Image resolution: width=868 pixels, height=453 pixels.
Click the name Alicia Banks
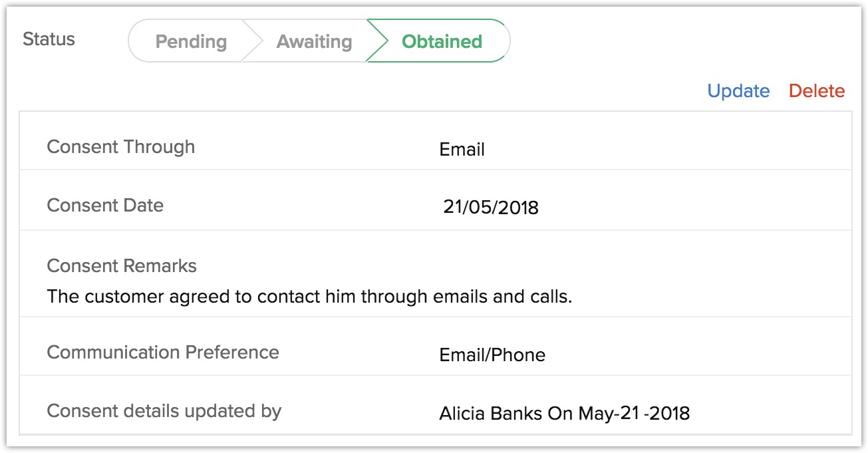tap(491, 414)
